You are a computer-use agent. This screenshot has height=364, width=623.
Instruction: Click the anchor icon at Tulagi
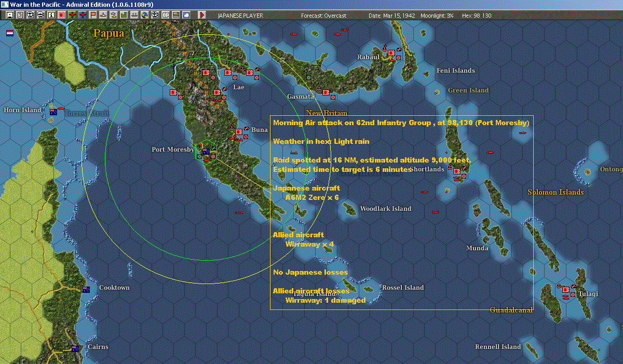pyautogui.click(x=559, y=286)
